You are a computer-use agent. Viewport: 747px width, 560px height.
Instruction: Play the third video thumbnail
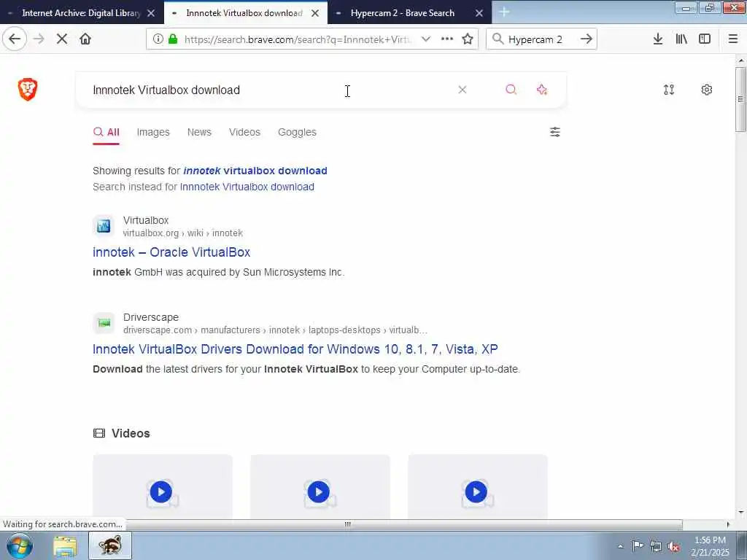[x=476, y=491]
